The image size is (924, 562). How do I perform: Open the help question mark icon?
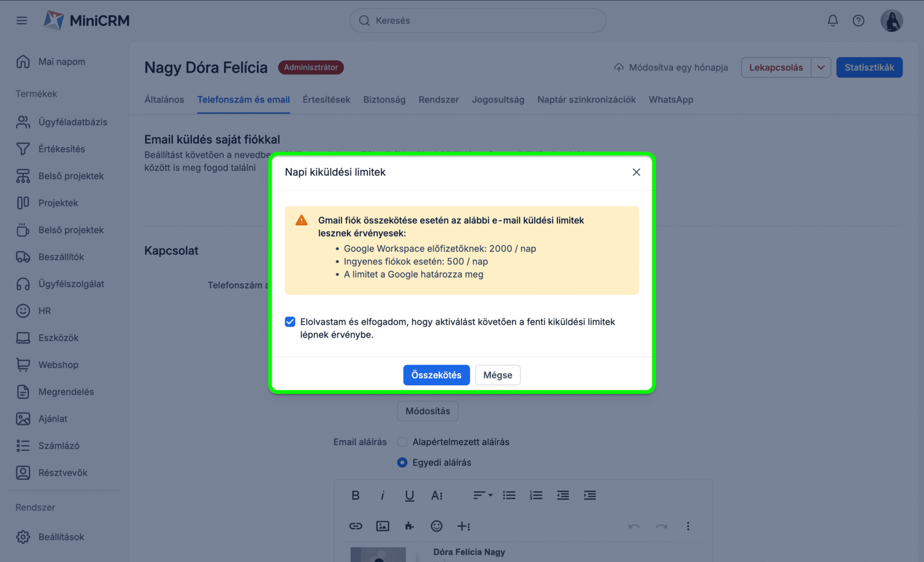858,20
